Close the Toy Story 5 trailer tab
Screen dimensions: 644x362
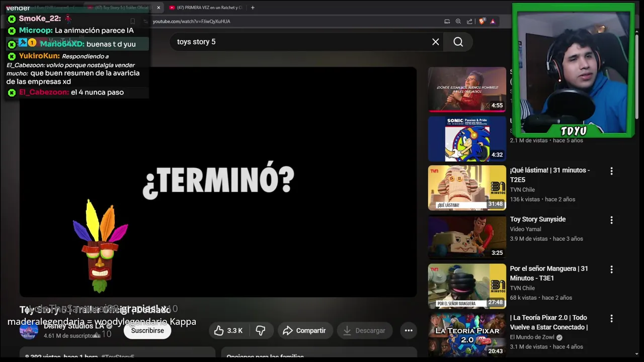(x=158, y=8)
